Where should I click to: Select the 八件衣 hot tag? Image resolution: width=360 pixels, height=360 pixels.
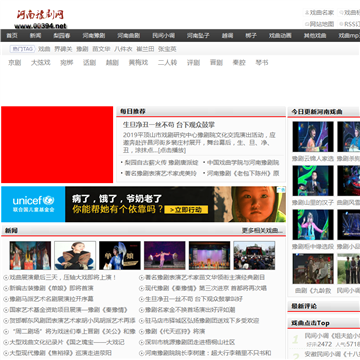click(123, 49)
